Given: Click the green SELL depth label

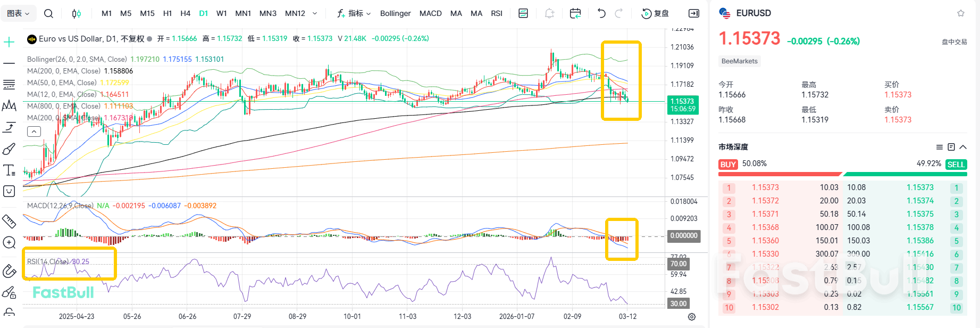Looking at the screenshot, I should (x=956, y=165).
